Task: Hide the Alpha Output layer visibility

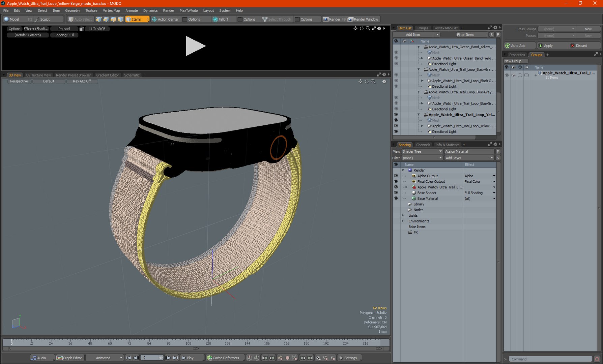Action: pyautogui.click(x=396, y=176)
